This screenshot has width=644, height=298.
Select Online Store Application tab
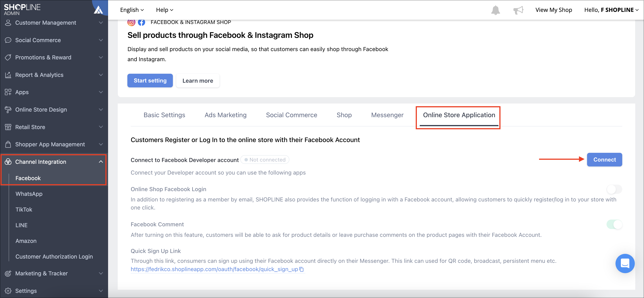coord(459,115)
